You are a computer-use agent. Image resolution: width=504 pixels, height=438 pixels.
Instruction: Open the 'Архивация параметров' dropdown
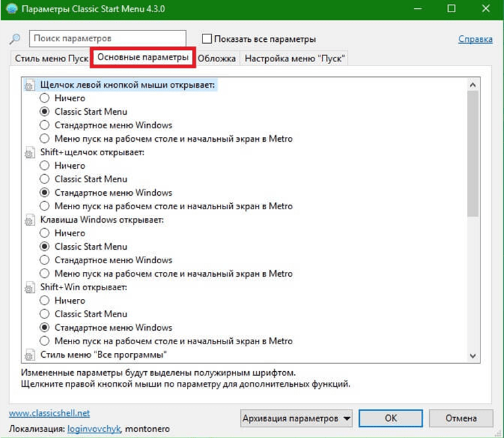point(297,418)
